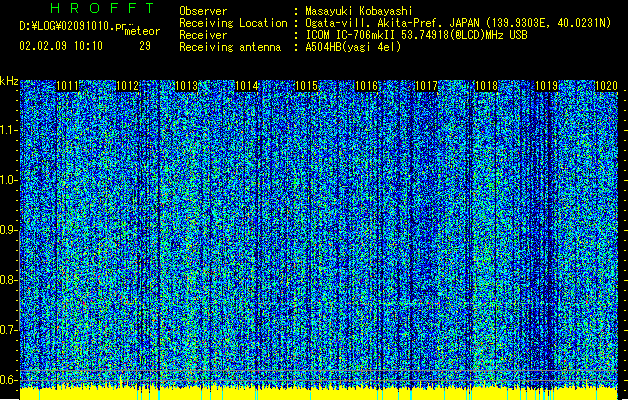Screen dimensions: 629x400
Task: Click the 1018 time marker
Action: pos(486,86)
